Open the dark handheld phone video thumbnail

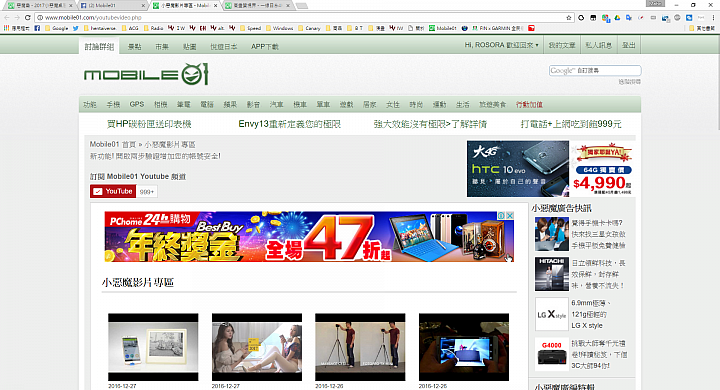pos(464,347)
